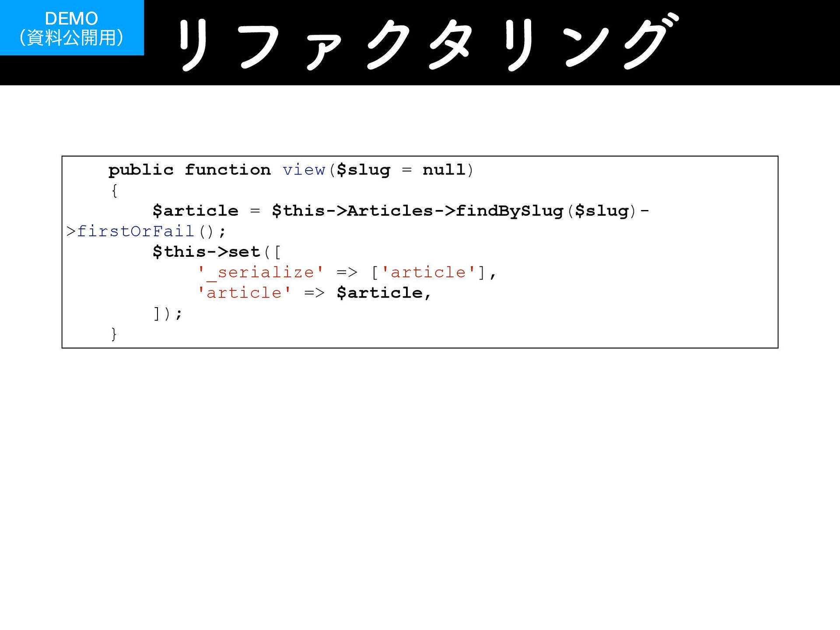The height and width of the screenshot is (630, 840).
Task: Click the ['article'] array value
Action: [x=428, y=272]
